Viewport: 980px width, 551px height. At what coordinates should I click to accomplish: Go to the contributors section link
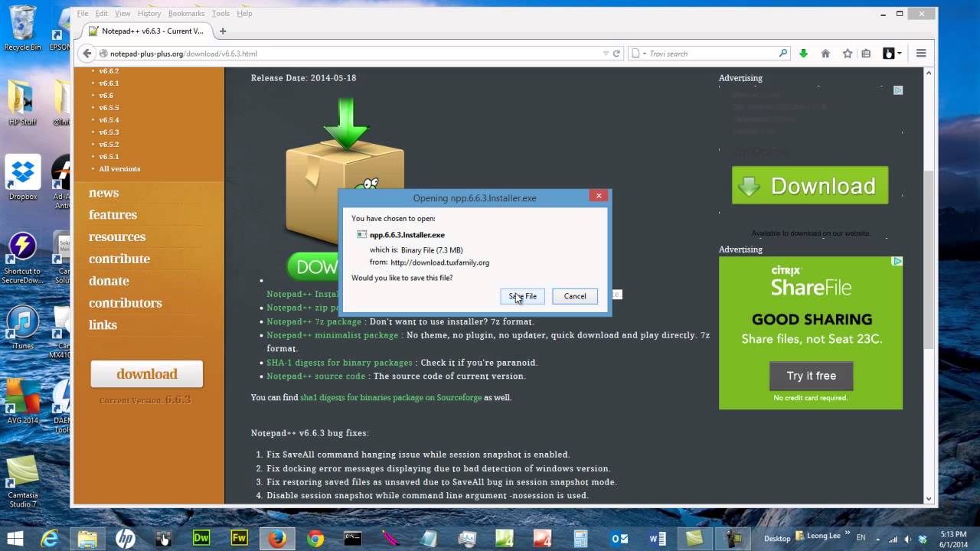pos(125,303)
